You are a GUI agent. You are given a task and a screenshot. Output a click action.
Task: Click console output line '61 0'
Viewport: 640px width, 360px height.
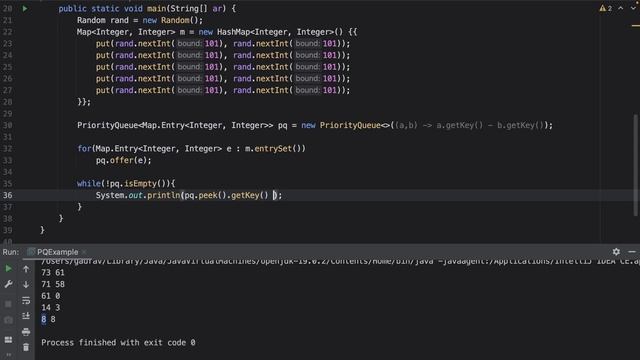tap(51, 296)
